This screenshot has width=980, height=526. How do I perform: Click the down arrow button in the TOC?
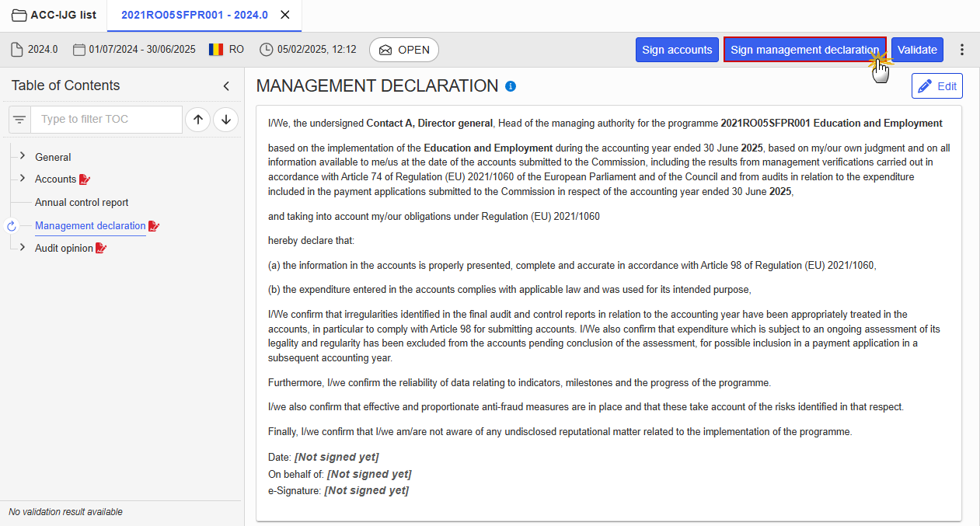coord(226,120)
